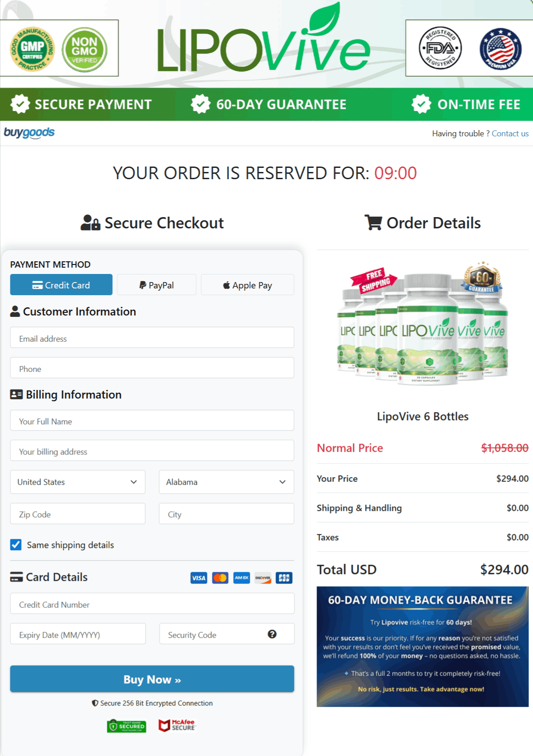Image resolution: width=533 pixels, height=756 pixels.
Task: Switch to the Credit Card payment tab
Action: click(61, 285)
